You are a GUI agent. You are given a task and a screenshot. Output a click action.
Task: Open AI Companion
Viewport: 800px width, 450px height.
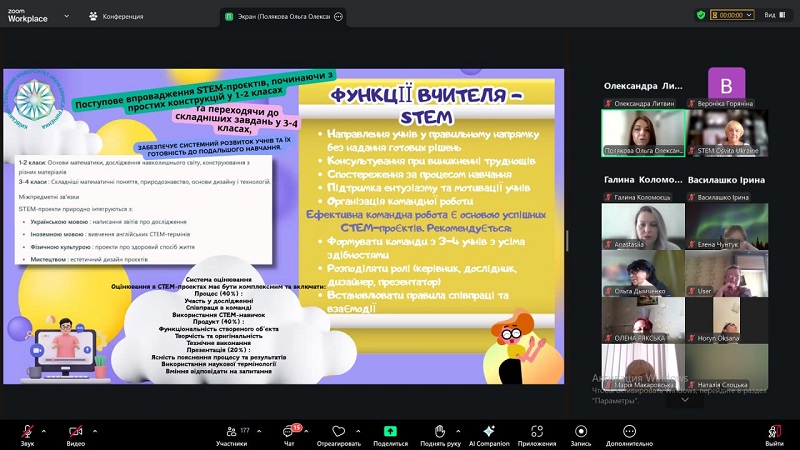tap(489, 430)
